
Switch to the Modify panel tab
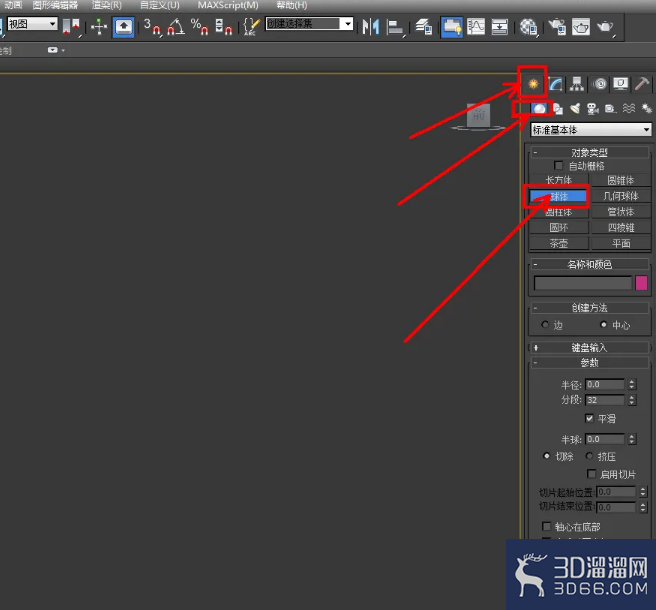tap(555, 84)
